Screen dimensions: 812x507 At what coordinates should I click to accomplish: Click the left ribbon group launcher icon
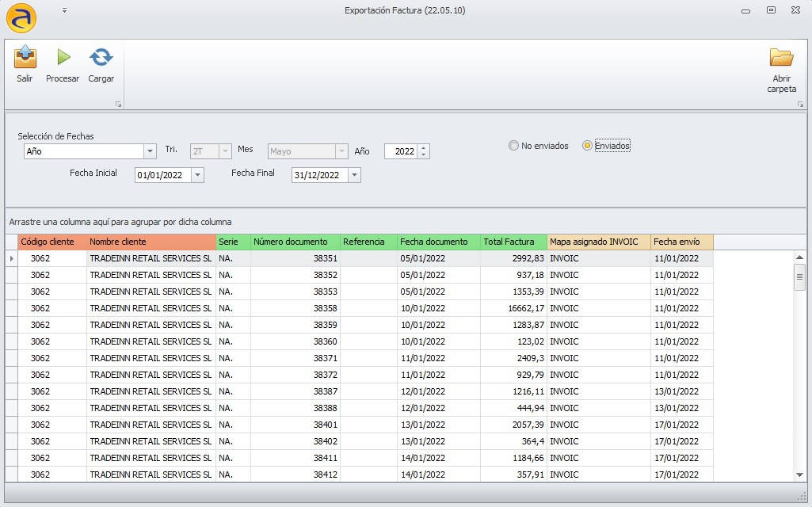[118, 104]
